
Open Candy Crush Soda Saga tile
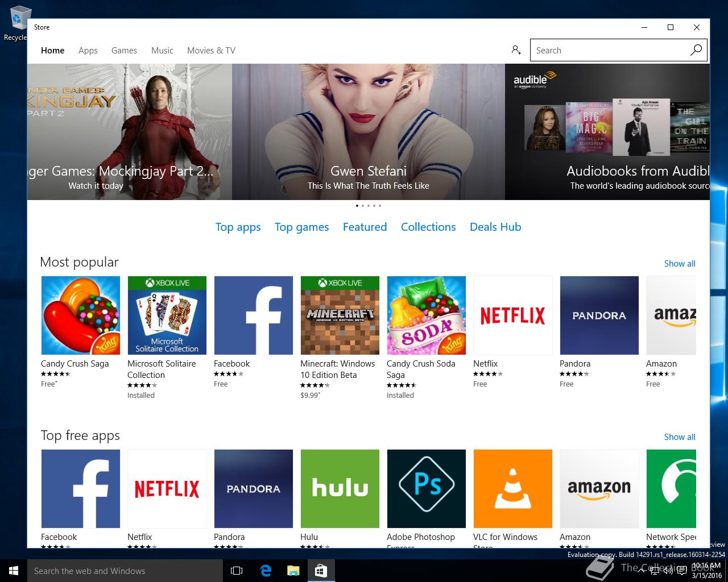(x=427, y=315)
